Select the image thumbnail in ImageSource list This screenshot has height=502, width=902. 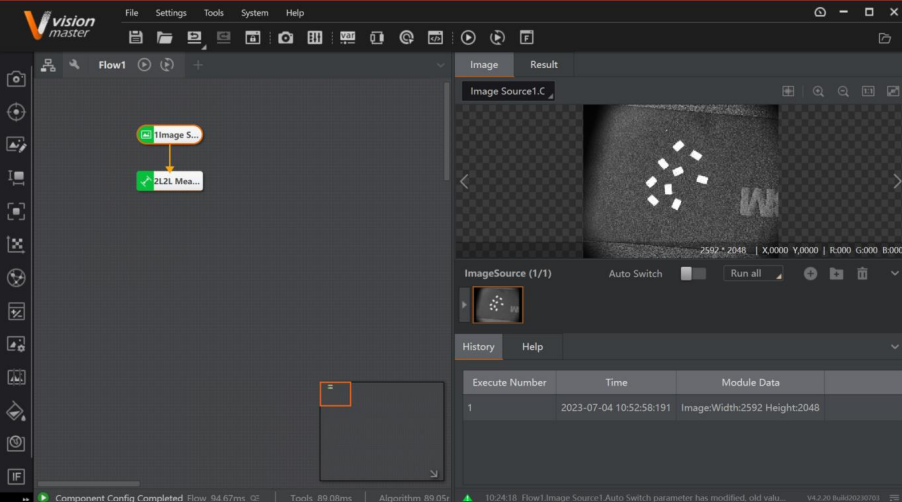498,305
